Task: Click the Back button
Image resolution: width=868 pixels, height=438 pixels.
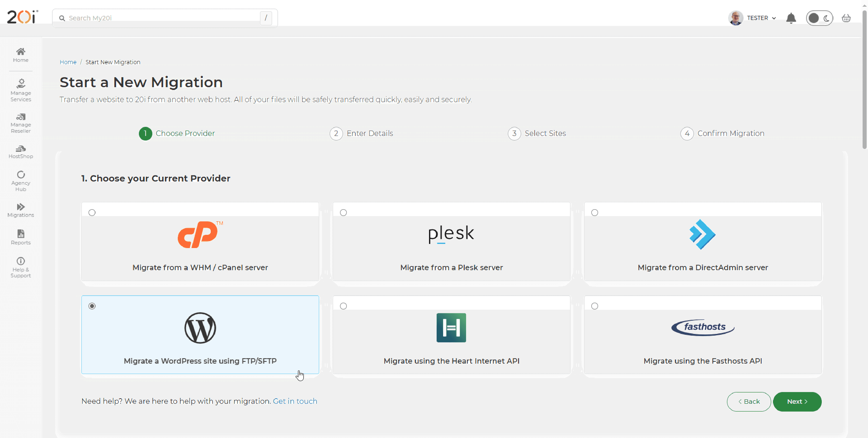Action: click(x=749, y=402)
